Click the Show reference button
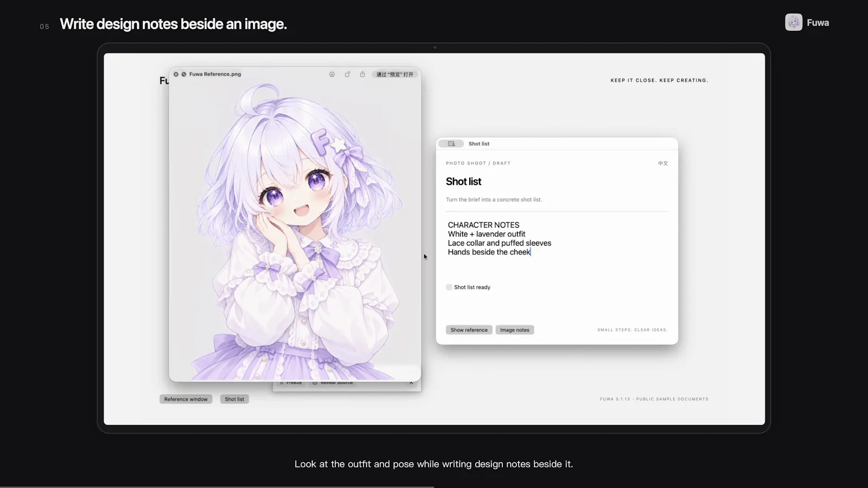868x488 pixels. 469,330
